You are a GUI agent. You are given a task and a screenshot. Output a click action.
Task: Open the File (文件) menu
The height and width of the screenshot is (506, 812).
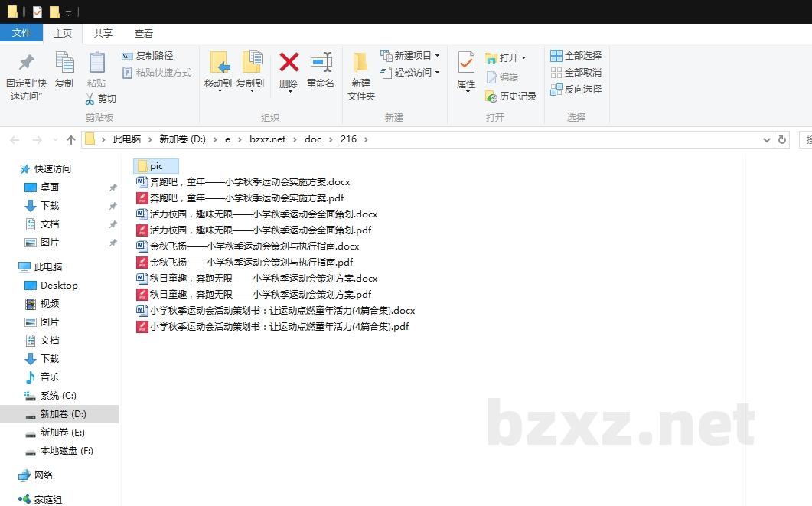[x=21, y=33]
